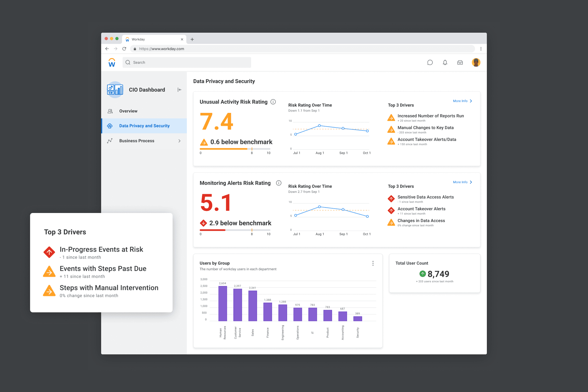This screenshot has height=392, width=588.
Task: Click info icon beside Unusual Activity Risk Rating
Action: coord(273,102)
